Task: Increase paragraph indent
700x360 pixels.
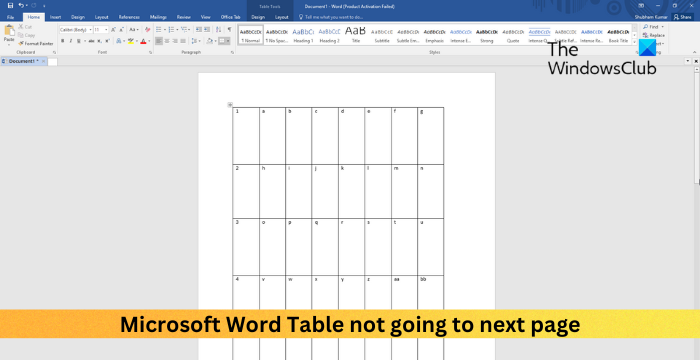Action: (207, 29)
